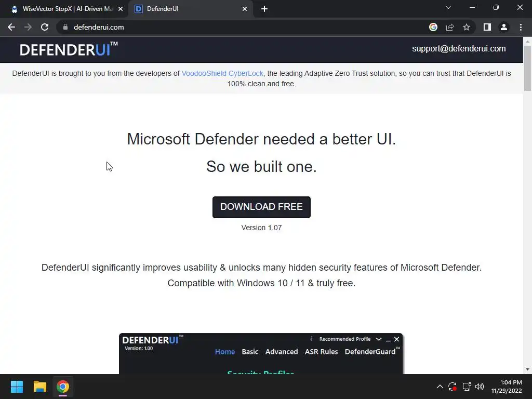Screen dimensions: 532x399
Task: Click the 'Microsoft Defender needed a better UI' heading
Action: point(261,139)
